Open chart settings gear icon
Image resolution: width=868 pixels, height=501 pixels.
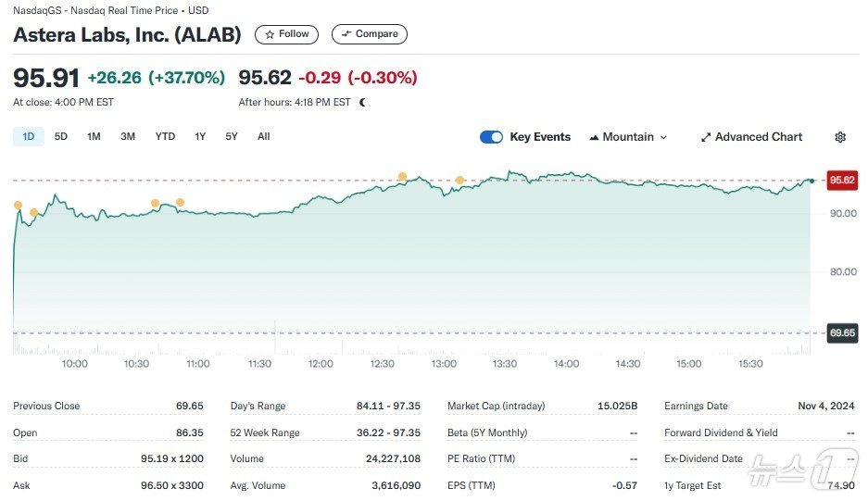(x=840, y=137)
